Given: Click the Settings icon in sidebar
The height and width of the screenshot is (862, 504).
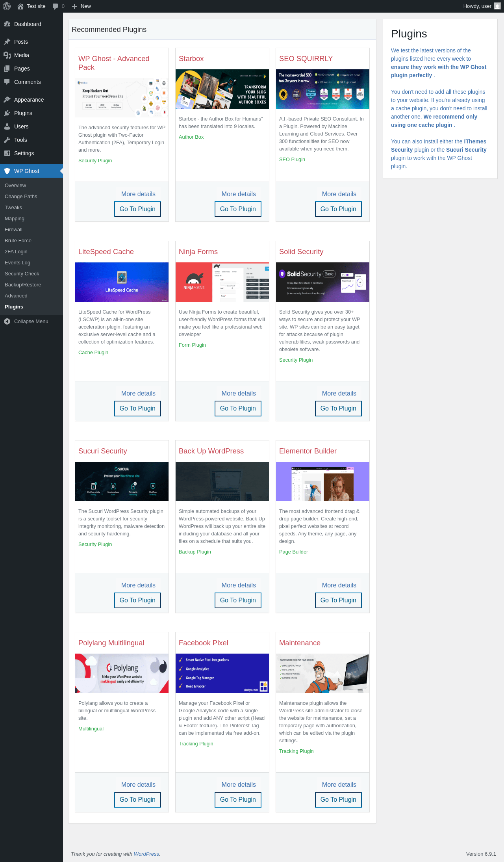Looking at the screenshot, I should click(x=7, y=153).
